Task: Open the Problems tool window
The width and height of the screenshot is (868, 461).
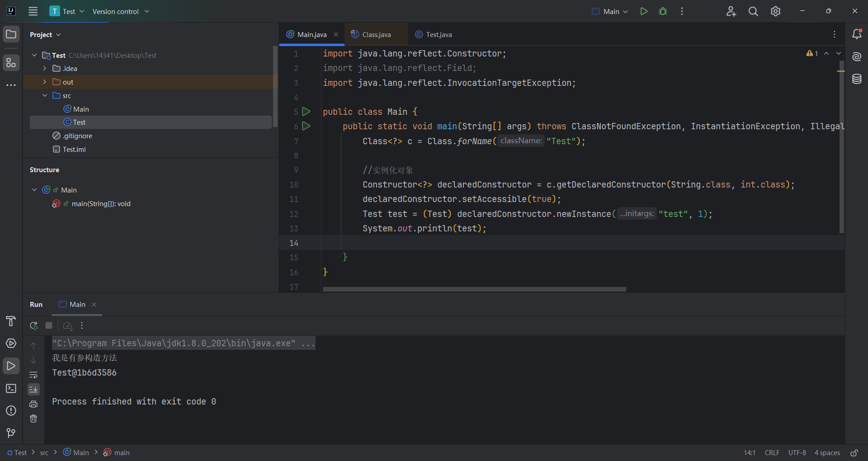Action: click(x=11, y=410)
